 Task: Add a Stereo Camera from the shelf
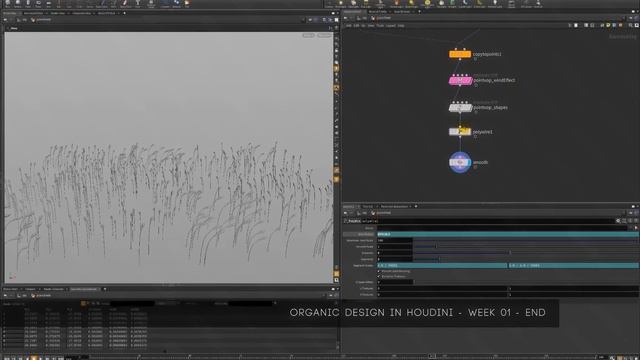[x=511, y=4]
